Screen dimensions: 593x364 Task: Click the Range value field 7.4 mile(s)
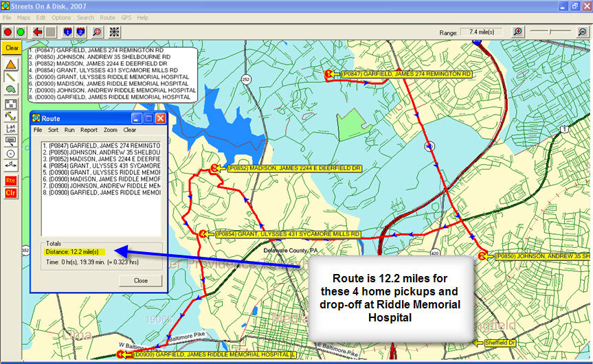[482, 32]
